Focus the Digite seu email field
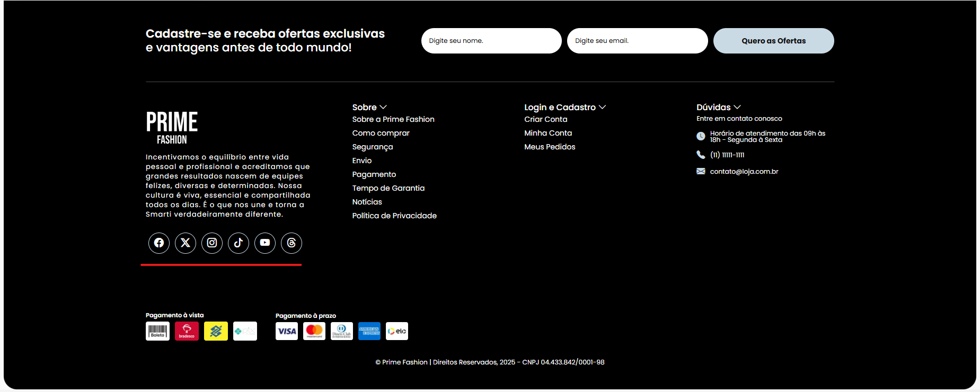 pos(637,41)
